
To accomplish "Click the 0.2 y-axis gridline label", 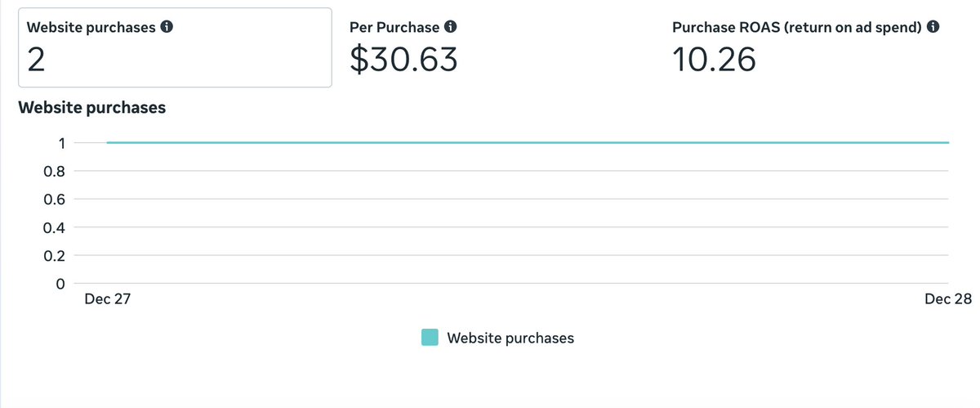I will (x=52, y=255).
